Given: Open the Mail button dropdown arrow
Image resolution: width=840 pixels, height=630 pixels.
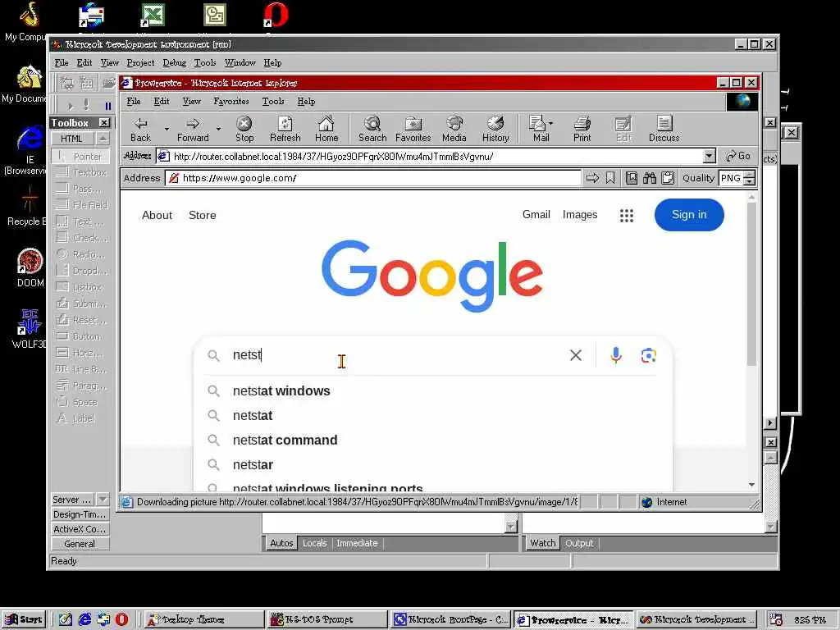Looking at the screenshot, I should tap(551, 124).
